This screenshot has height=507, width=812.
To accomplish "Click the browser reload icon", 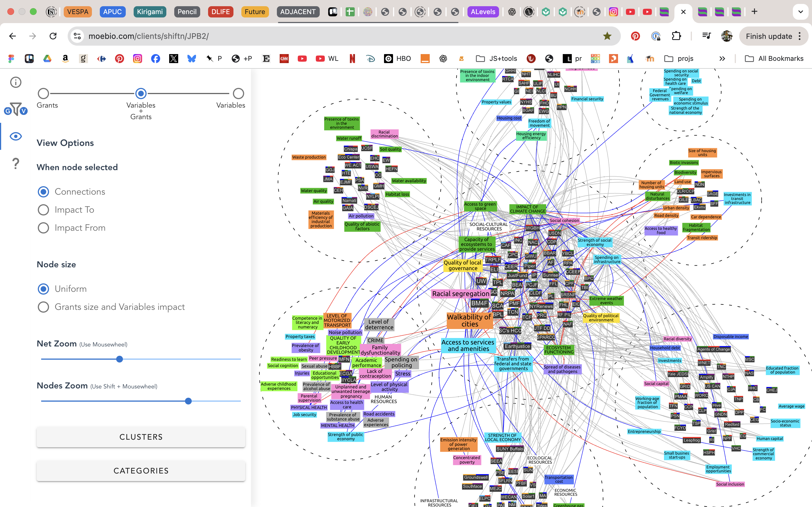I will 53,36.
